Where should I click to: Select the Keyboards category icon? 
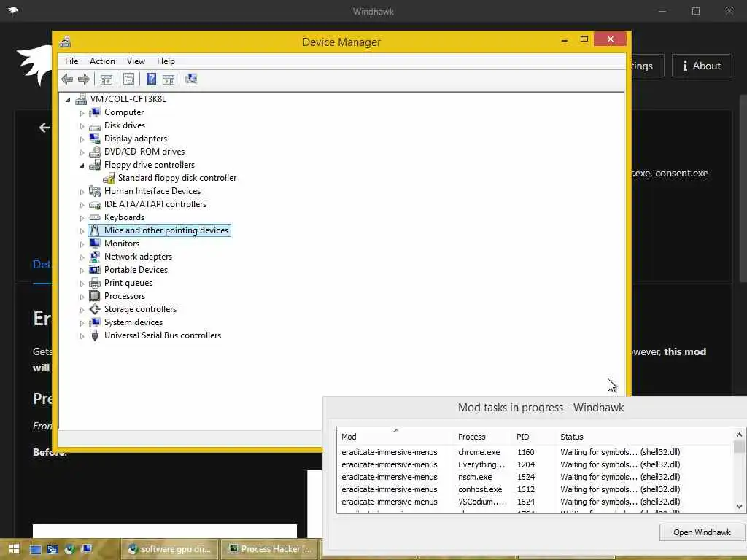coord(95,217)
